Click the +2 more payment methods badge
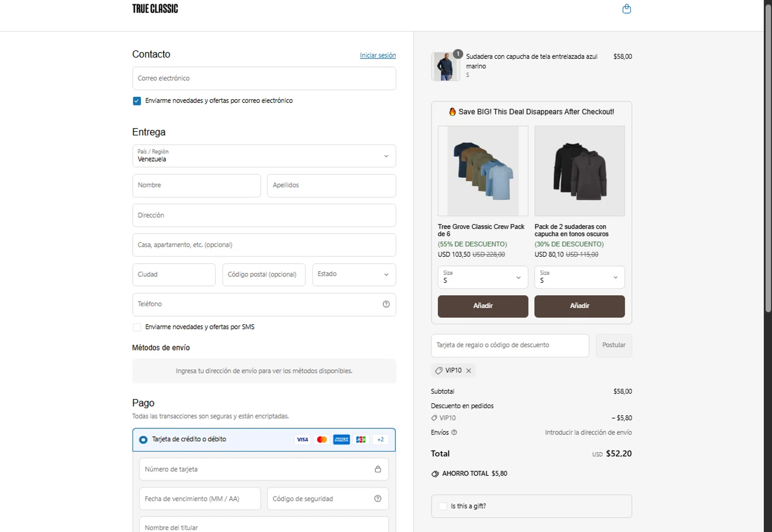The width and height of the screenshot is (772, 532). click(380, 439)
